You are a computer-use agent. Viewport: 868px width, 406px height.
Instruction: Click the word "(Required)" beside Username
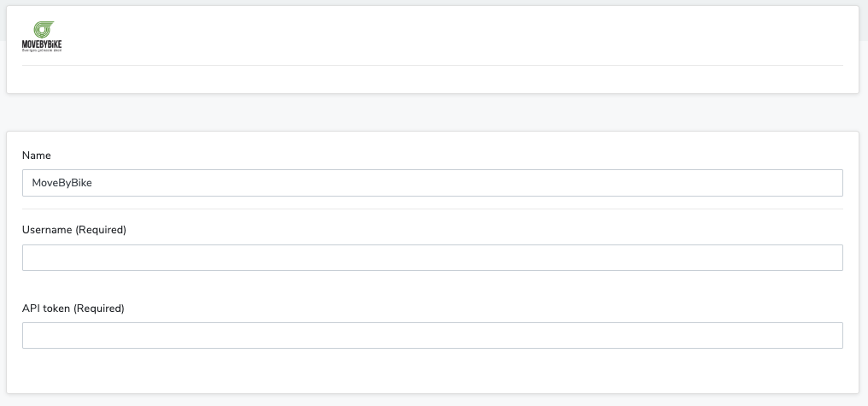point(101,231)
